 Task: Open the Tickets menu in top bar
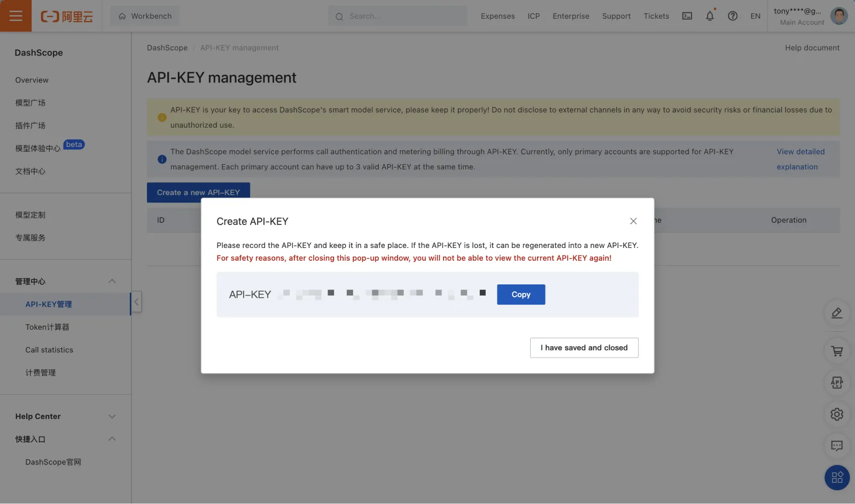coord(656,16)
